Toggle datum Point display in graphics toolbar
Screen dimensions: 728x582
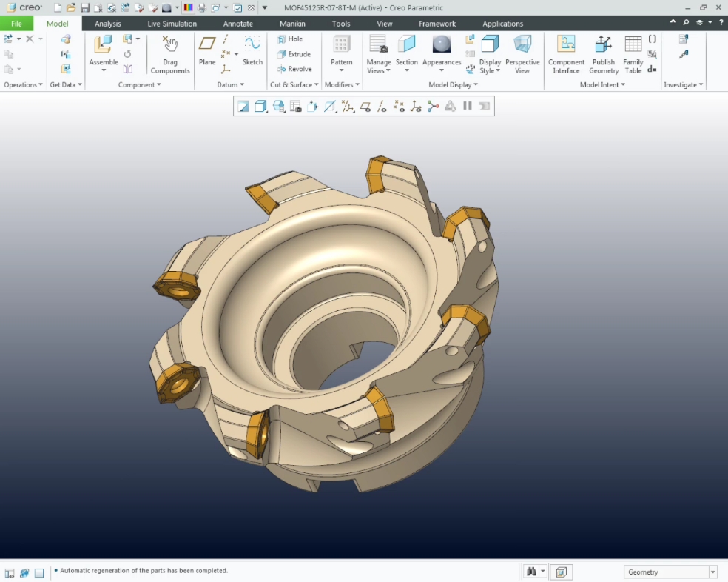[x=399, y=107]
